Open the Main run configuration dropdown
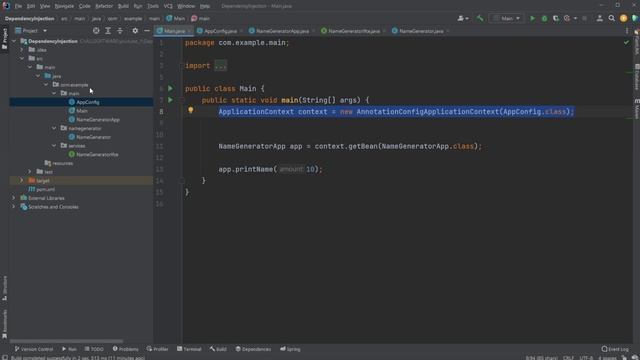Screen dimensions: 640x360 click(507, 18)
